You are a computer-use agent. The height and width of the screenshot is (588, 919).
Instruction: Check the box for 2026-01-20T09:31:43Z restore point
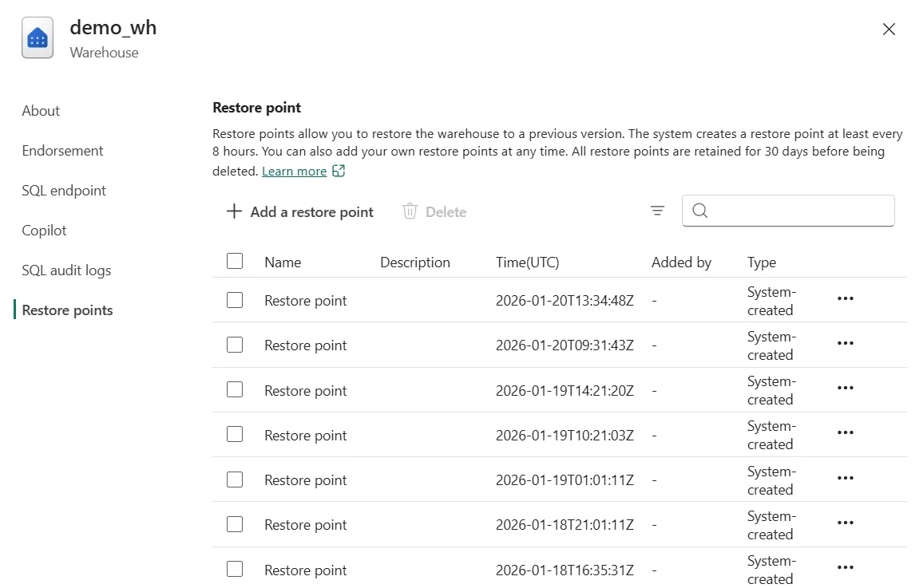tap(235, 345)
